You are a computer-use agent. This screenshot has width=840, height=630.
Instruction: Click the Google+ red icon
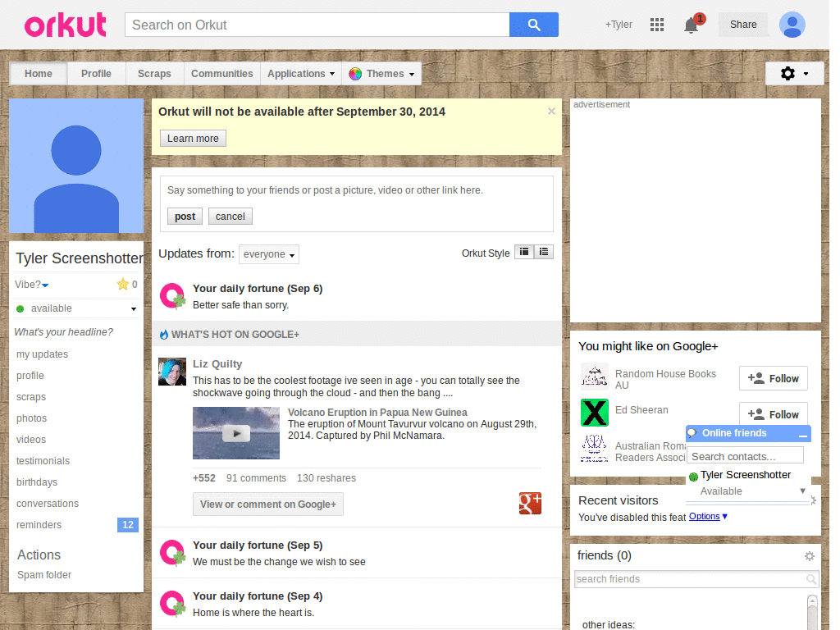pyautogui.click(x=531, y=504)
